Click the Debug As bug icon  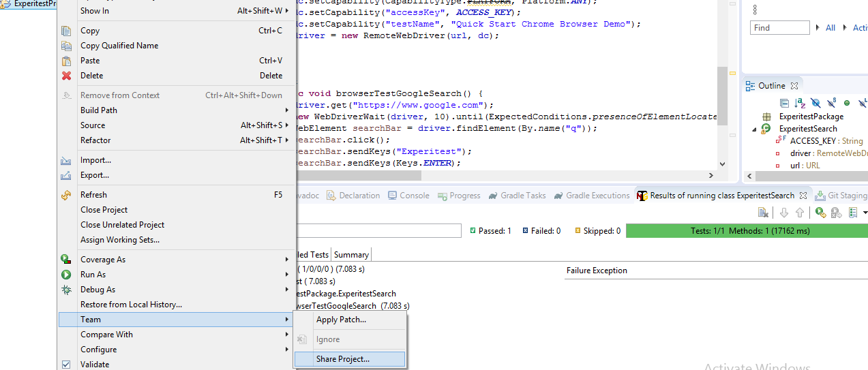[x=66, y=290]
